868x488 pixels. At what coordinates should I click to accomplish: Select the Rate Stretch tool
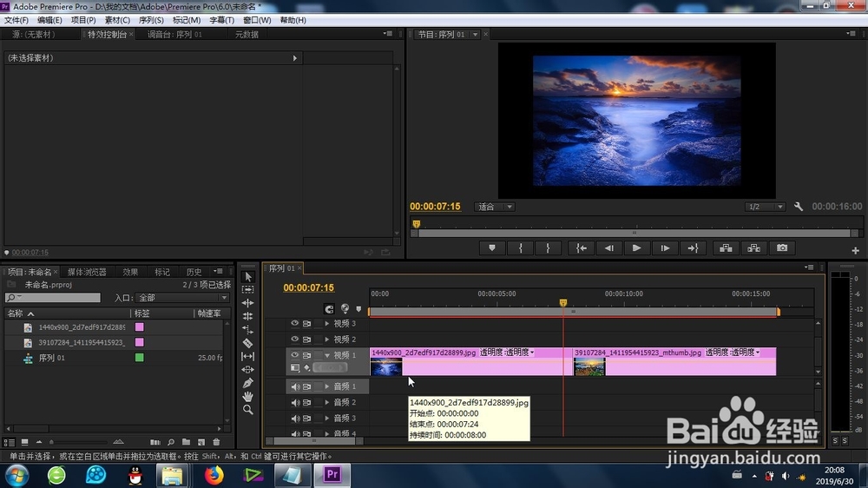pyautogui.click(x=248, y=330)
